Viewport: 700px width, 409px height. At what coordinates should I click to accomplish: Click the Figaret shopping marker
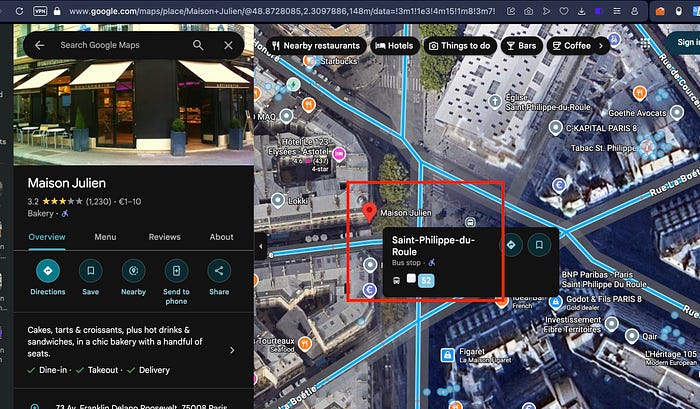click(x=447, y=355)
